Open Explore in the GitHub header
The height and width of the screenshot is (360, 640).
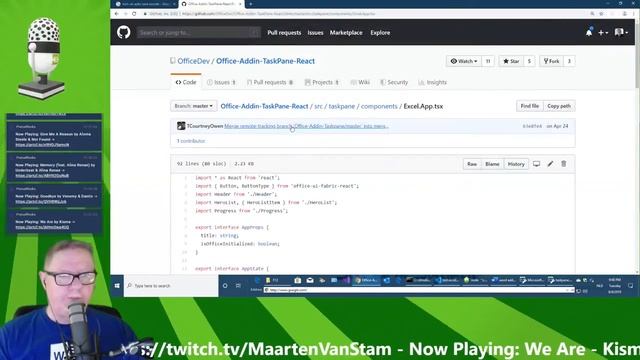click(x=380, y=33)
